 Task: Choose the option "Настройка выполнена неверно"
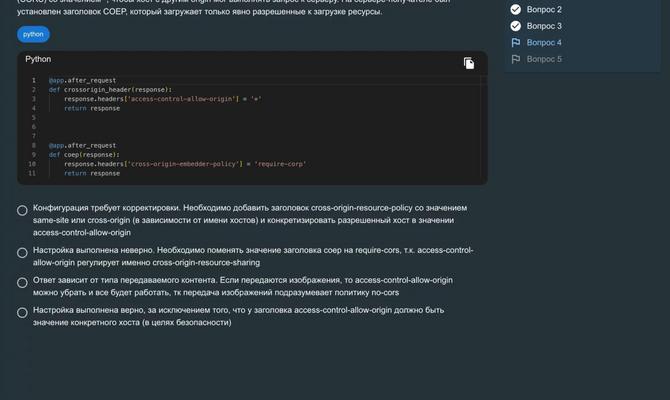pos(22,251)
